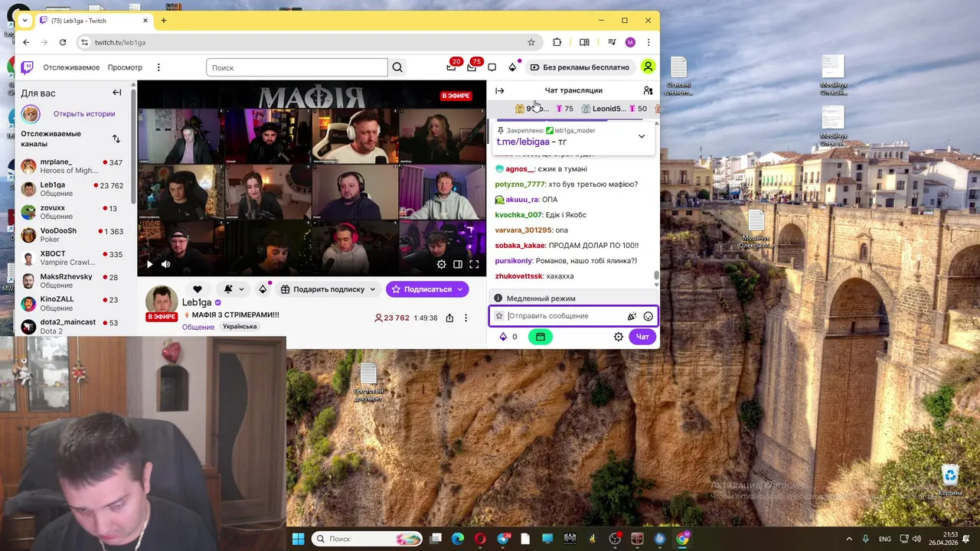Open video player settings gear

tap(441, 265)
